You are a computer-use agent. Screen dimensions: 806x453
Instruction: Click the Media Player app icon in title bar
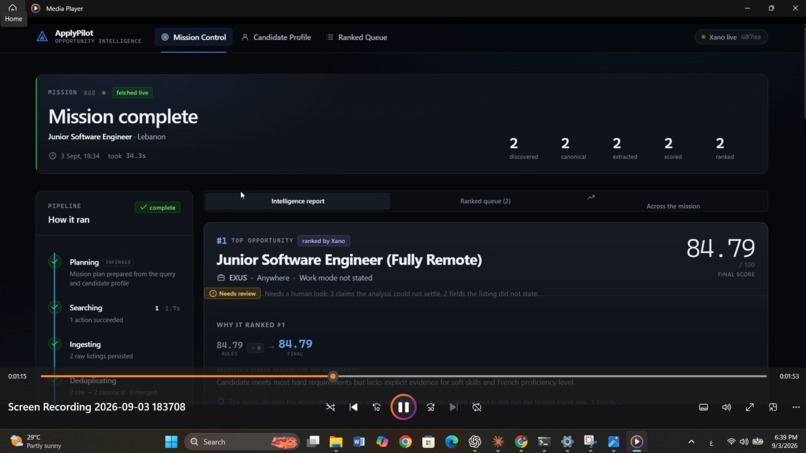tap(35, 8)
